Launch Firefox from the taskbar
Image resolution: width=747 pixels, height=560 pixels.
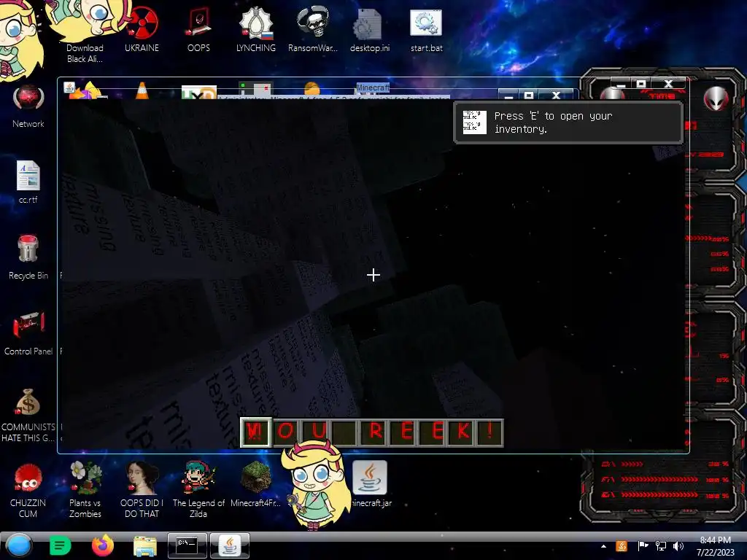pos(102,545)
